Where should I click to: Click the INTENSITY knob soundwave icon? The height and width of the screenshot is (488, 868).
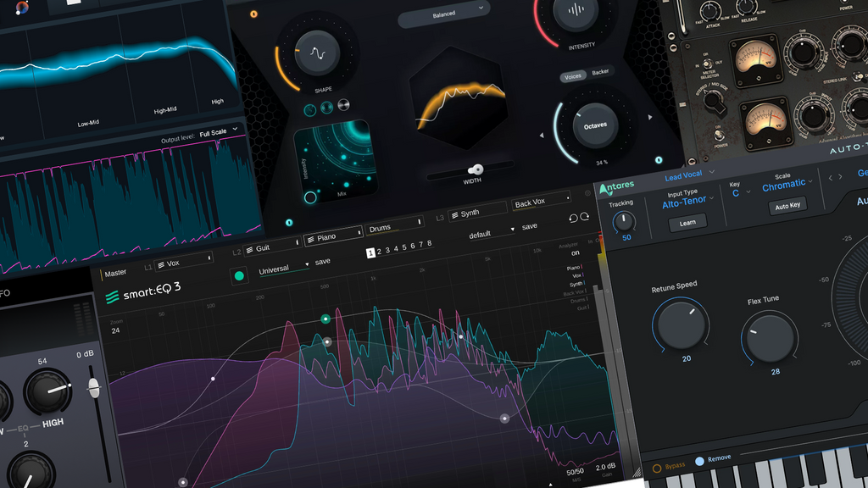point(576,10)
